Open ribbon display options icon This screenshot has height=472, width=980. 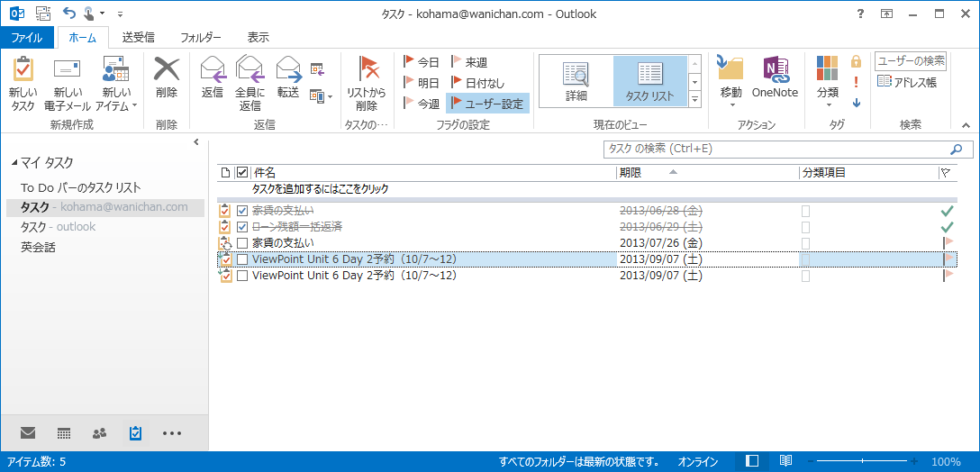[887, 14]
